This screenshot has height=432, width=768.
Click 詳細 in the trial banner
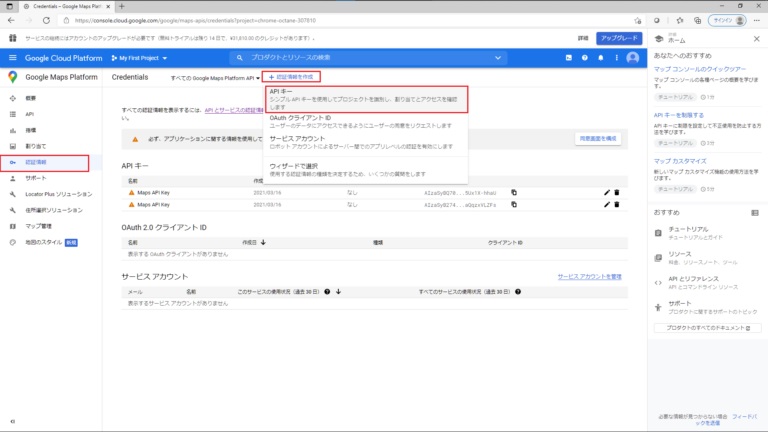click(x=583, y=38)
